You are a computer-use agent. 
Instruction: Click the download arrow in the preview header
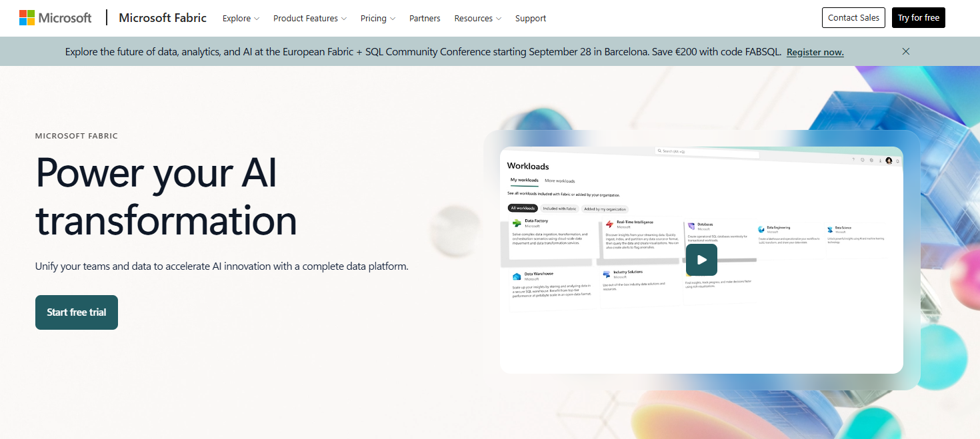(x=880, y=161)
